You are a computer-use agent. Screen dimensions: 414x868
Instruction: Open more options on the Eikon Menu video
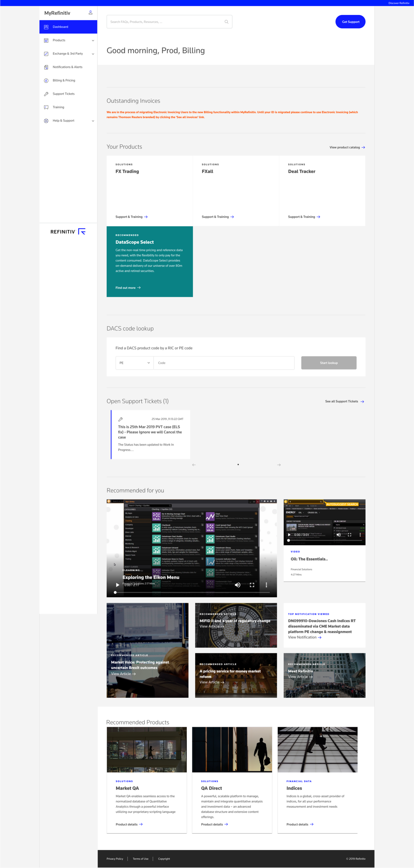pyautogui.click(x=266, y=585)
